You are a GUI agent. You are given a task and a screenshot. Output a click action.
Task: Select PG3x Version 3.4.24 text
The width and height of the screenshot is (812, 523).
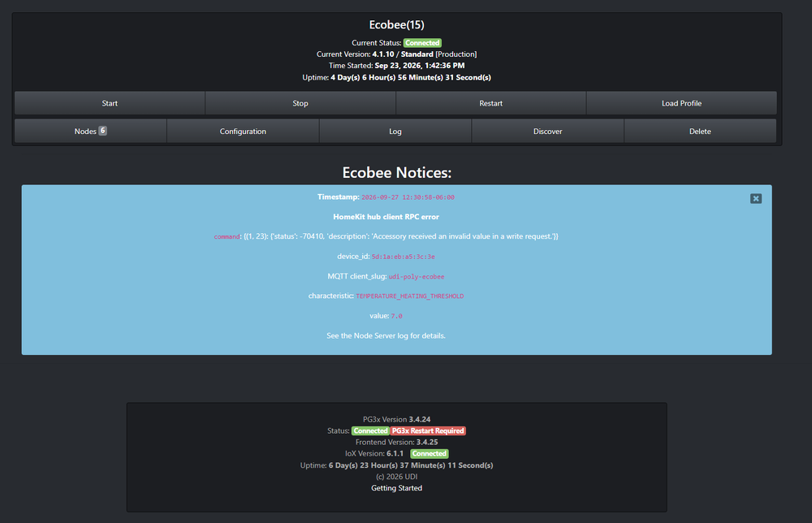click(397, 419)
